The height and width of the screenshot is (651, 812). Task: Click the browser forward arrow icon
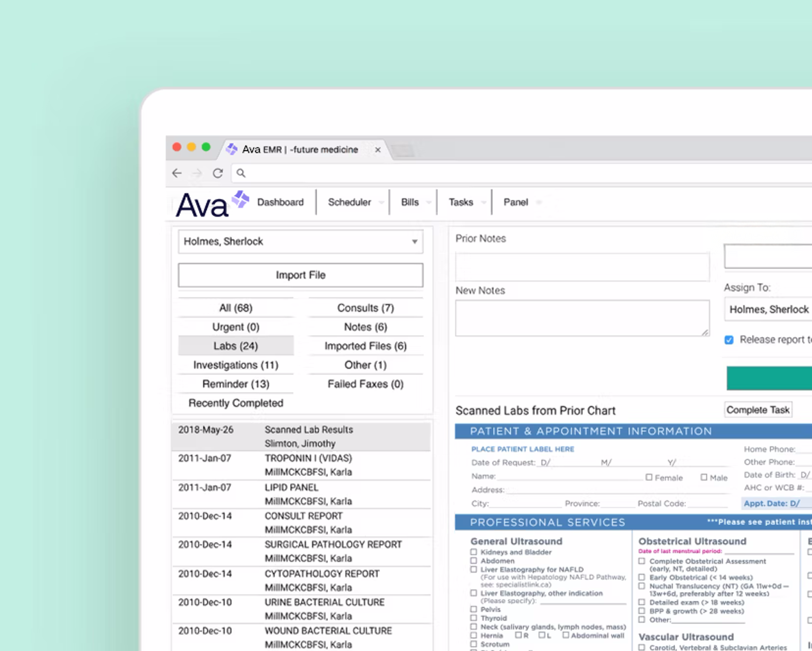tap(197, 173)
